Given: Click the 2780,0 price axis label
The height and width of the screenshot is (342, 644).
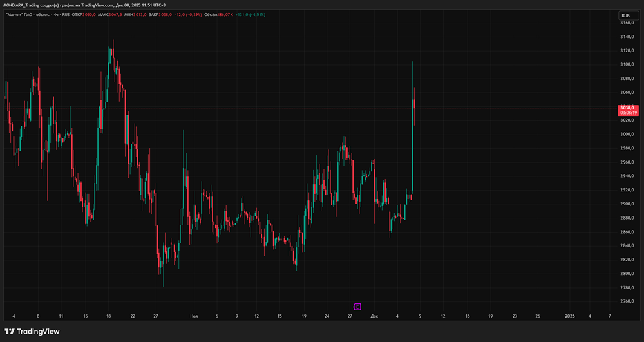Looking at the screenshot, I should [628, 287].
